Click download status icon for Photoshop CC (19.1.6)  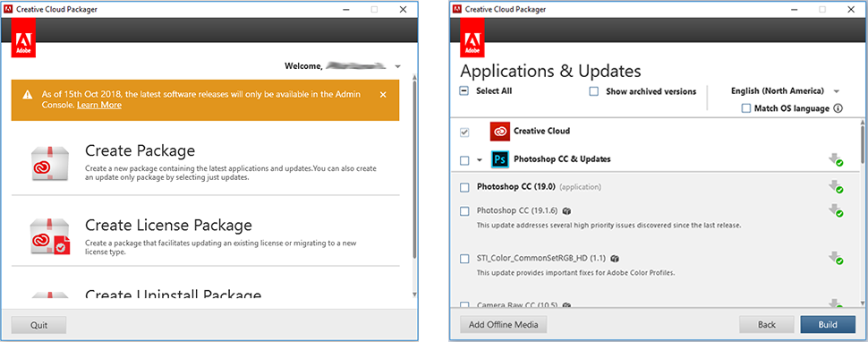(x=836, y=210)
